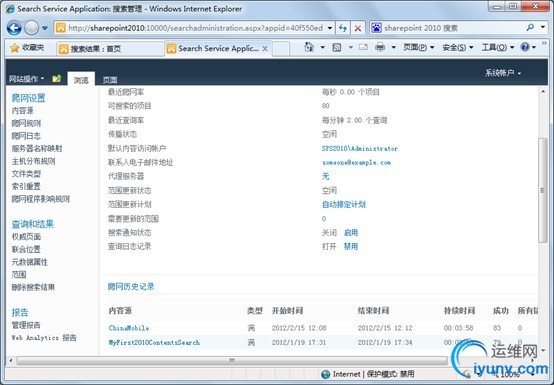Screen dimensions: 554x385
Task: Click the Print icon
Action: coord(380,47)
